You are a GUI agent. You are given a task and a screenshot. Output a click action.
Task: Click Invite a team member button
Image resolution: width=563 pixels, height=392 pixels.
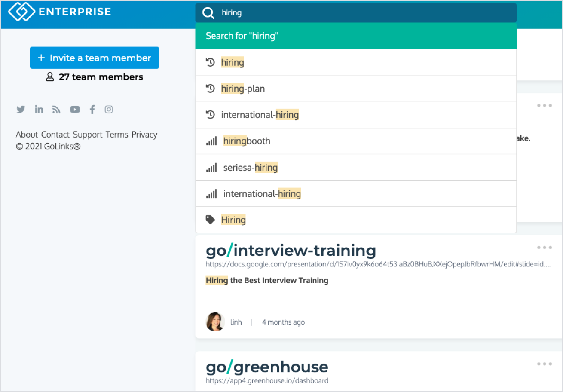(95, 58)
